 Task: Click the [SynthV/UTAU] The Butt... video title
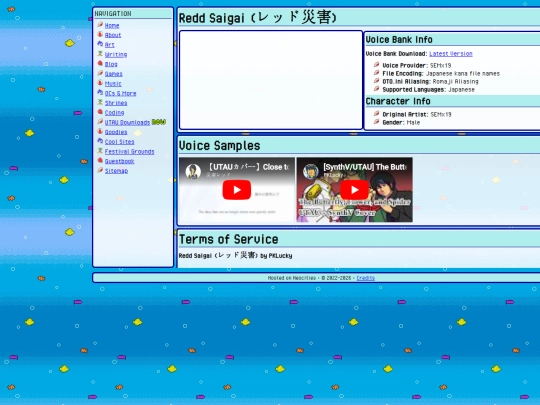pos(365,167)
